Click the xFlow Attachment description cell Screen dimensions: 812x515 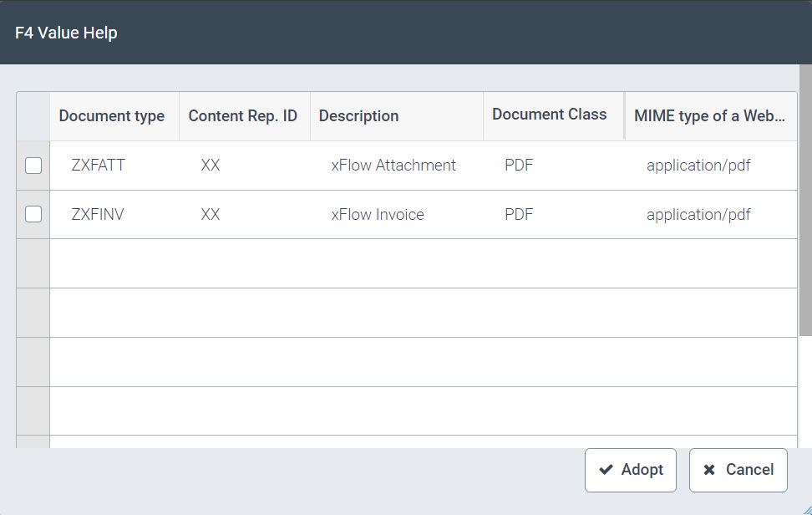393,166
